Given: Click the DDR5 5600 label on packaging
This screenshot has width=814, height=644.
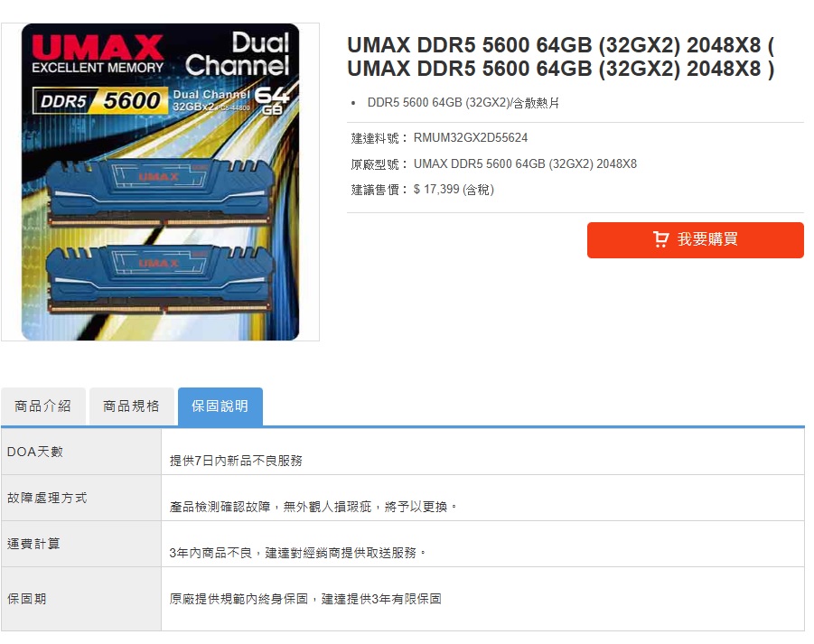Looking at the screenshot, I should tap(100, 100).
